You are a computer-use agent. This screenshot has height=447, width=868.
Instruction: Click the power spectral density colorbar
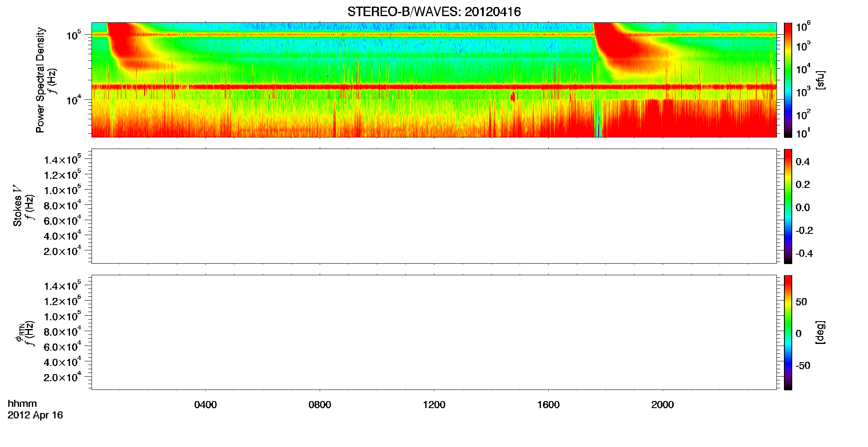788,80
